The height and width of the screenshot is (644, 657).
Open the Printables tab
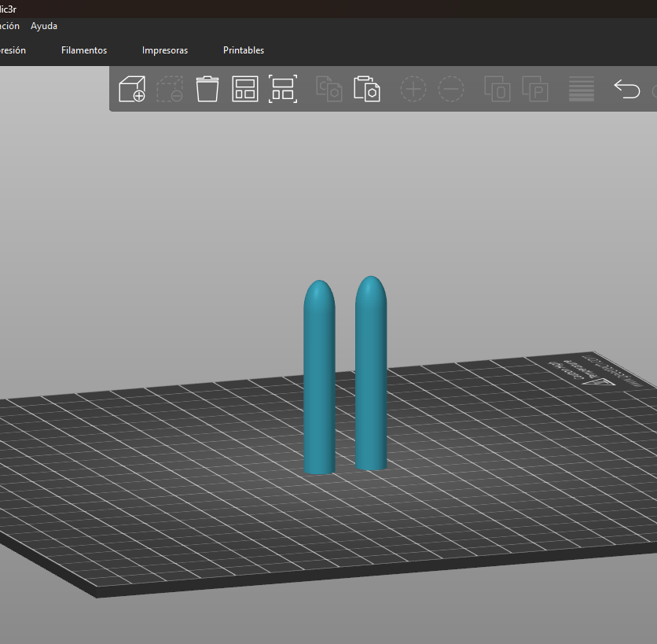coord(244,50)
